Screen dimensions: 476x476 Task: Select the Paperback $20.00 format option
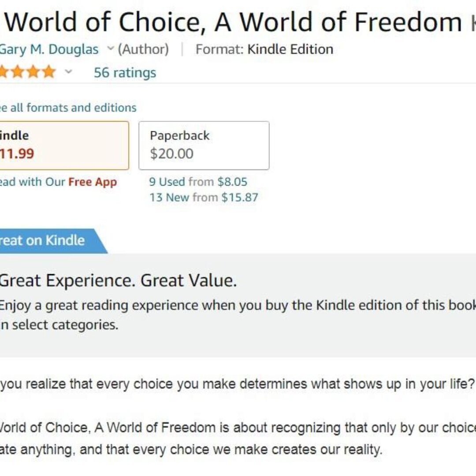pos(204,145)
